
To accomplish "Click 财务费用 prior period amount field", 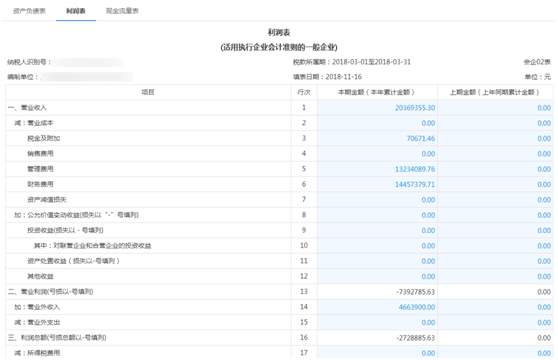I will 495,184.
